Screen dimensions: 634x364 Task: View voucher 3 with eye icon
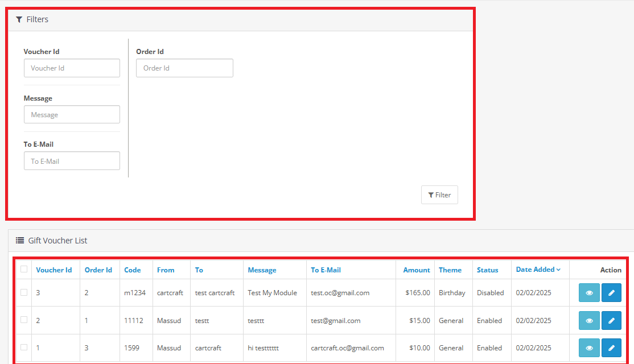589,293
